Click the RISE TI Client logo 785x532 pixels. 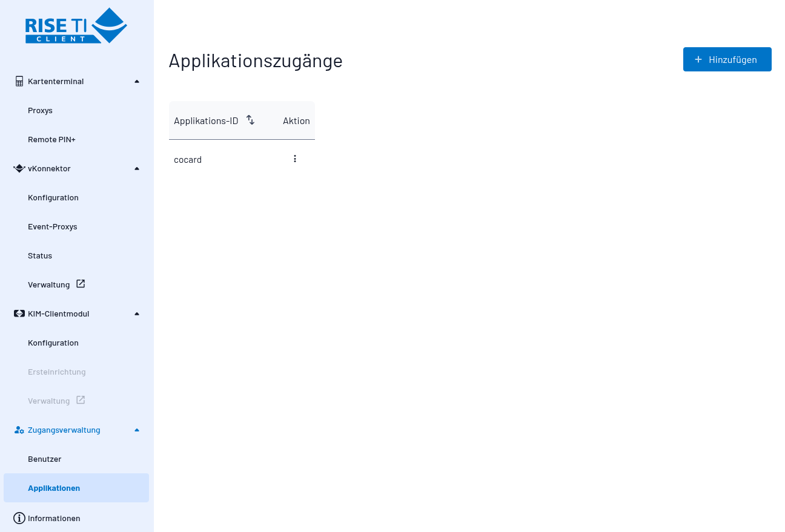tap(76, 26)
